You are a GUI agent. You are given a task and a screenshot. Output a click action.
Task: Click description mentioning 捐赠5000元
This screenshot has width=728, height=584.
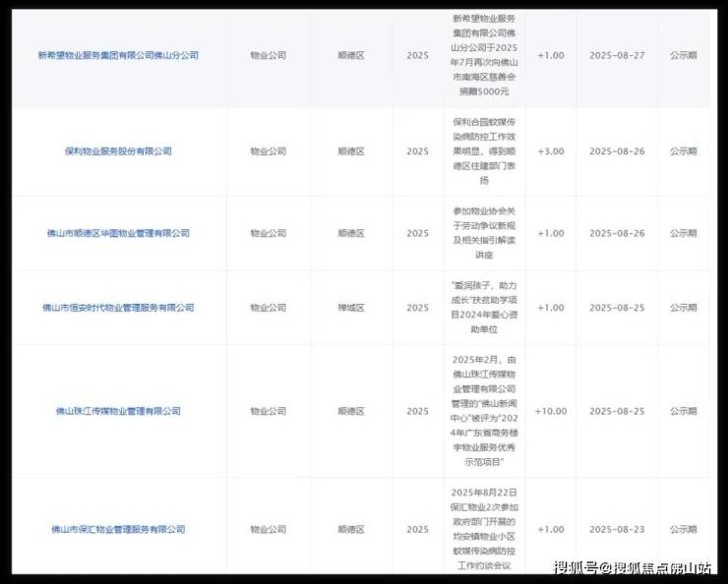(x=484, y=55)
